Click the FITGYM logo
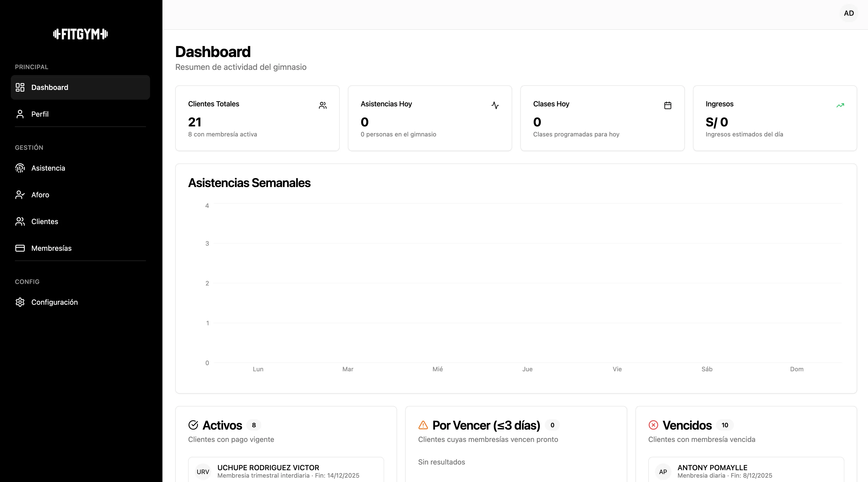868x482 pixels. tap(80, 34)
